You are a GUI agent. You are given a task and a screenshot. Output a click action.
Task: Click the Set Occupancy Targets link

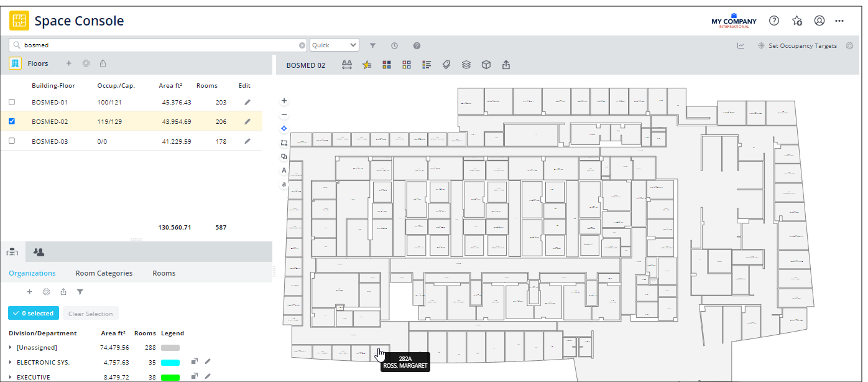click(802, 45)
